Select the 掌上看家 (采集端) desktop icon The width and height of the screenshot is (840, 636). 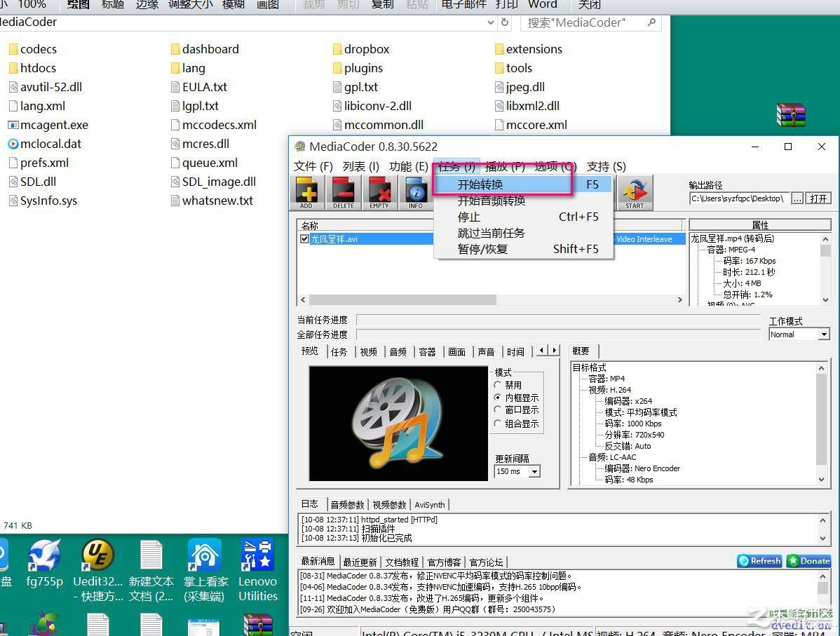tap(205, 569)
